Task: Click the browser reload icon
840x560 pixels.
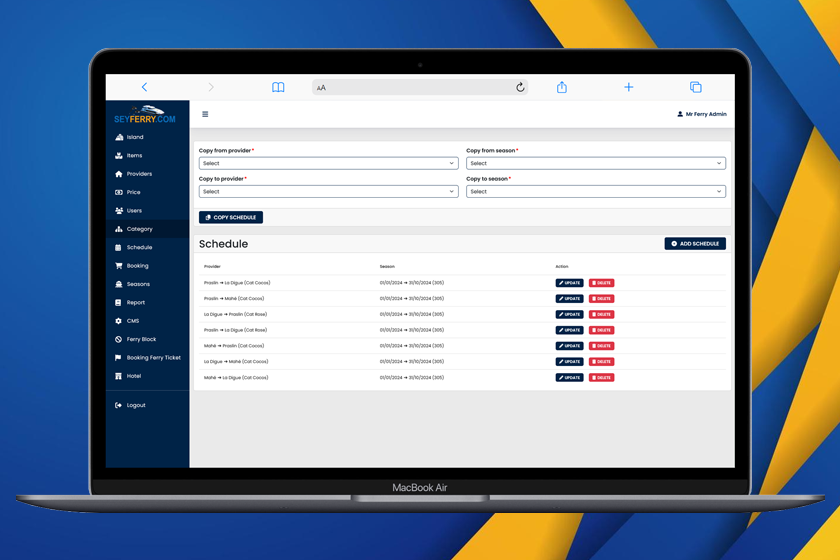Action: [520, 87]
